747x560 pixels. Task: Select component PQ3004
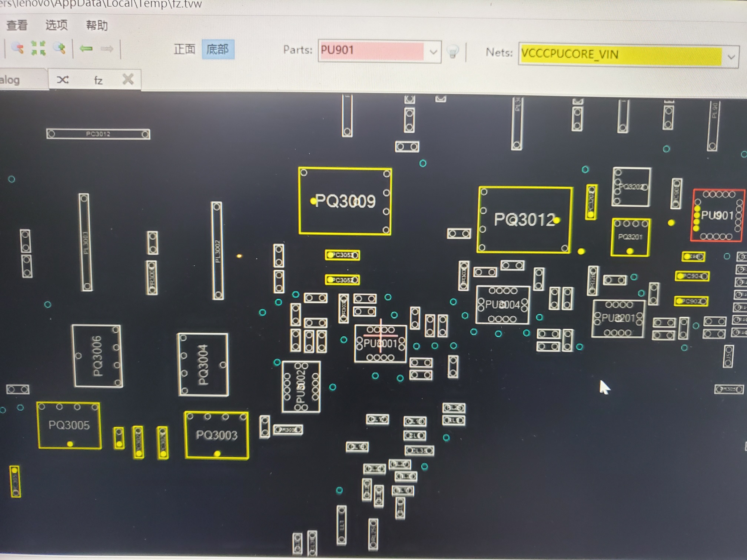203,365
